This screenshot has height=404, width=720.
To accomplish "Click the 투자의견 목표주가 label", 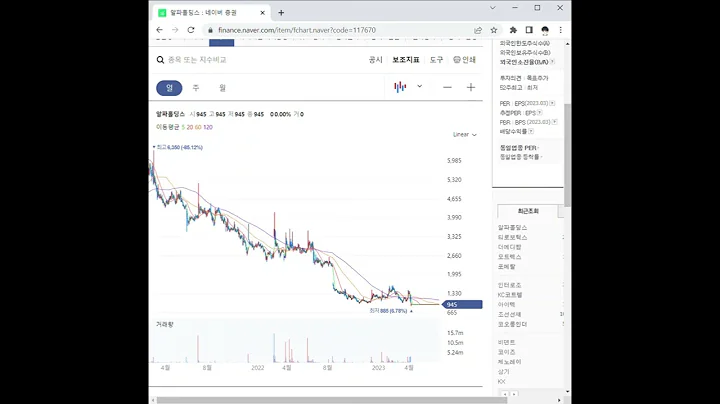I will [x=524, y=78].
